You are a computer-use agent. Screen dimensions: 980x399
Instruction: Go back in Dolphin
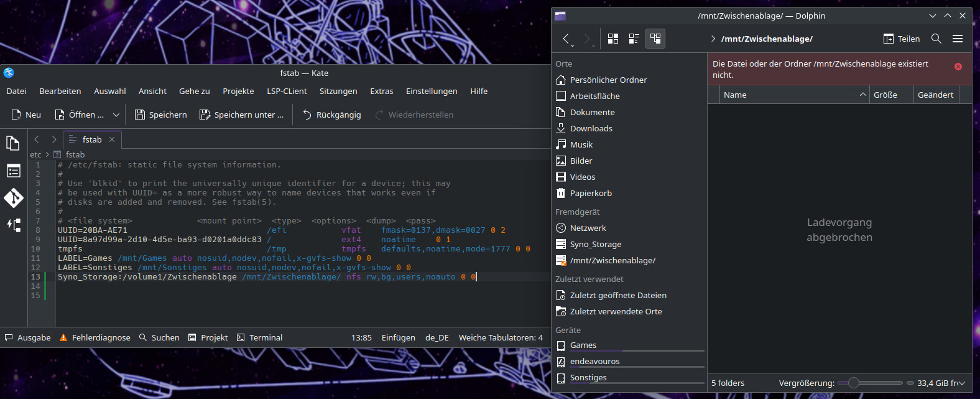pyautogui.click(x=566, y=39)
